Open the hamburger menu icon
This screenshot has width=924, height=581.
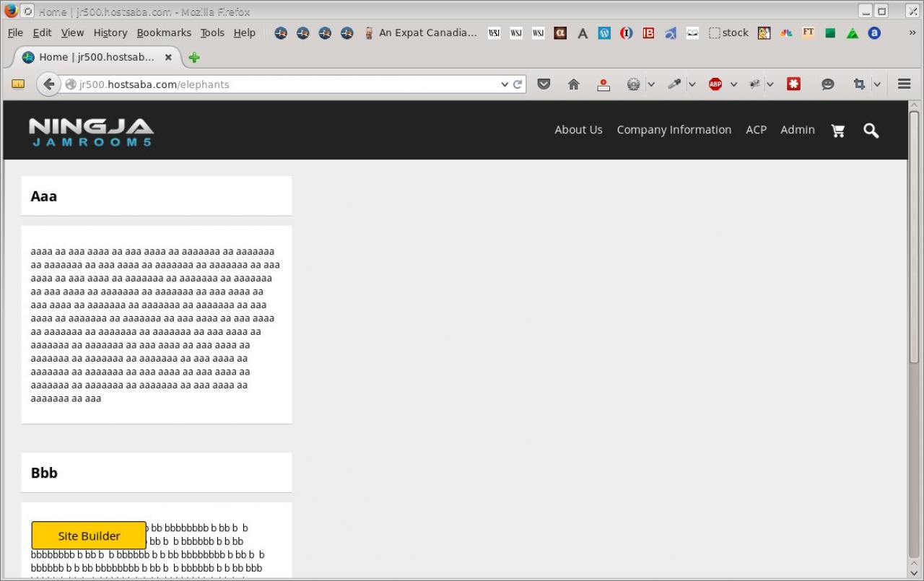904,84
